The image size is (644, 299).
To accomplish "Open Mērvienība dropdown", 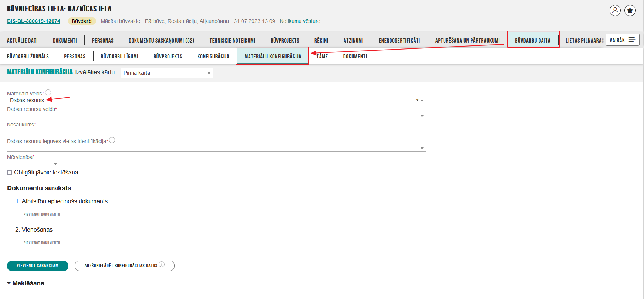I will [33, 164].
